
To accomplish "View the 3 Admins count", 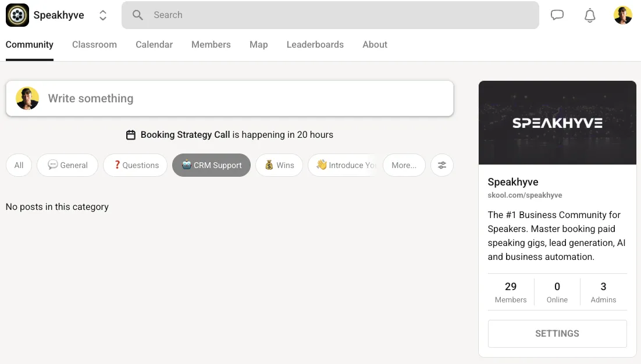I will coord(603,292).
